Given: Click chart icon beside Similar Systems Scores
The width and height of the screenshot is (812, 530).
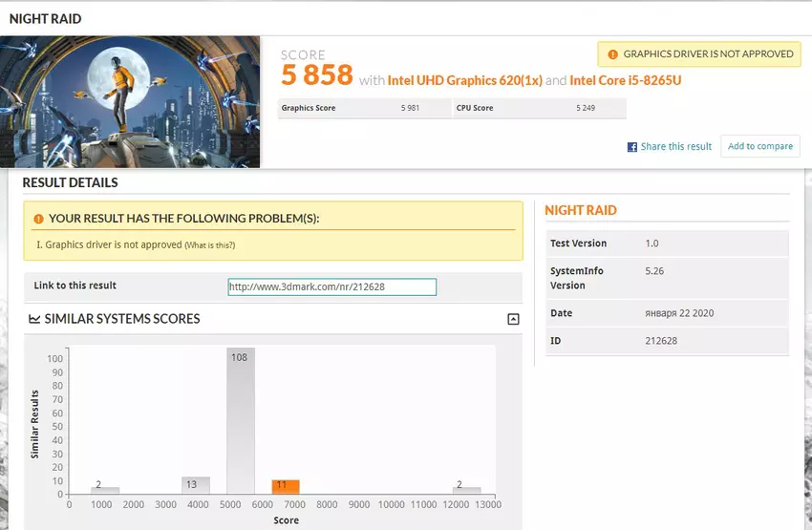Looking at the screenshot, I should pos(34,319).
